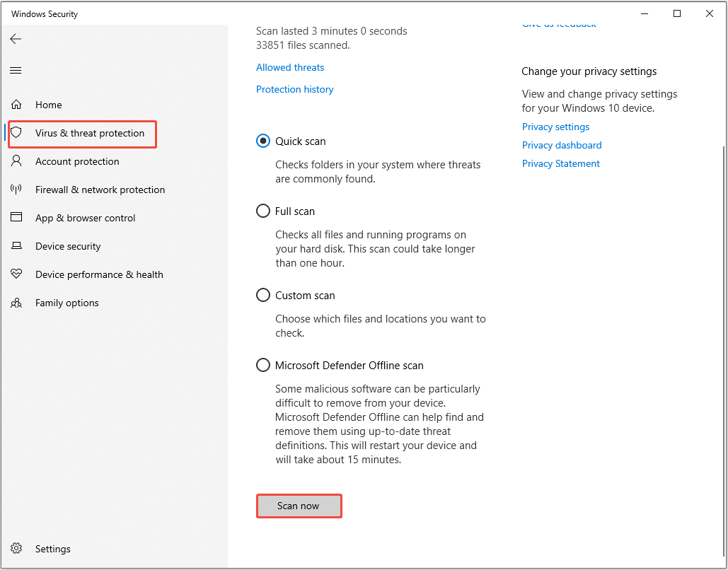Open Account protection
The image size is (728, 570).
(78, 161)
